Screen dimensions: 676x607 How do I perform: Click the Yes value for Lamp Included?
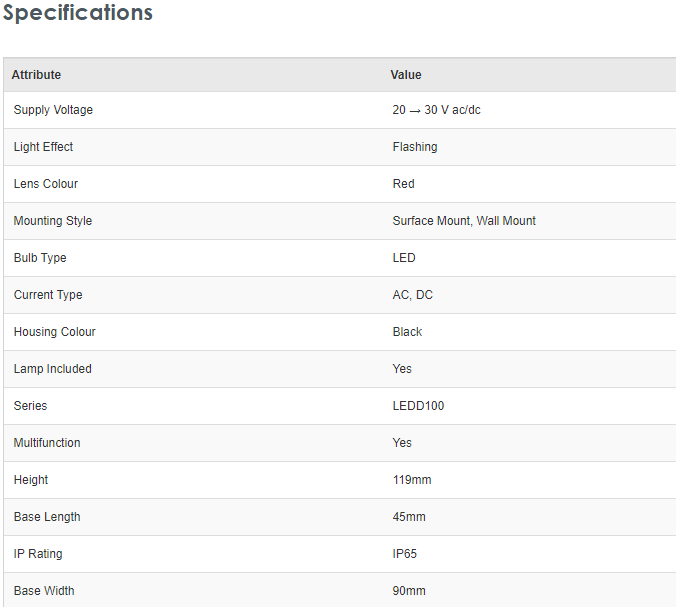click(x=402, y=369)
